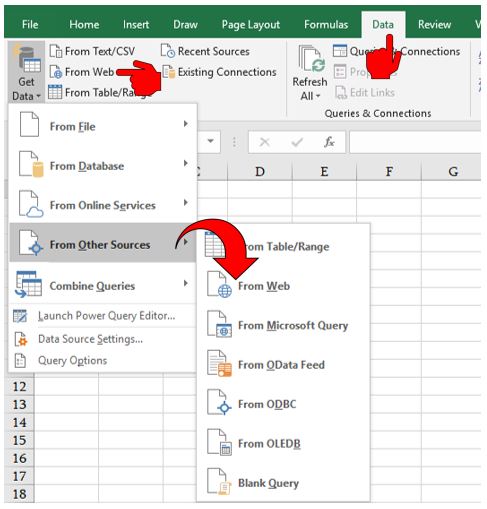This screenshot has height=509, width=487.
Task: Choose From OData Feed
Action: [283, 364]
